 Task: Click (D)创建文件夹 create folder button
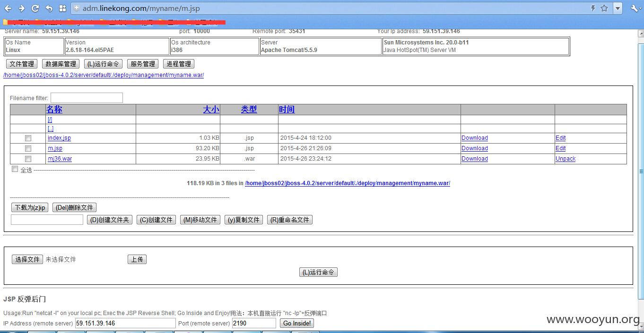pyautogui.click(x=109, y=220)
